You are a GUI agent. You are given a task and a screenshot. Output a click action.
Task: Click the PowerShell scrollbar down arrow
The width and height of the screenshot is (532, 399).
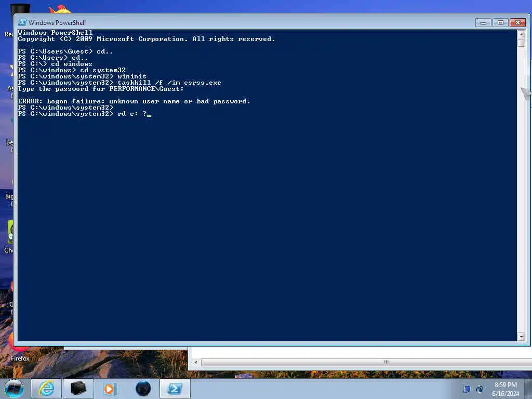522,337
